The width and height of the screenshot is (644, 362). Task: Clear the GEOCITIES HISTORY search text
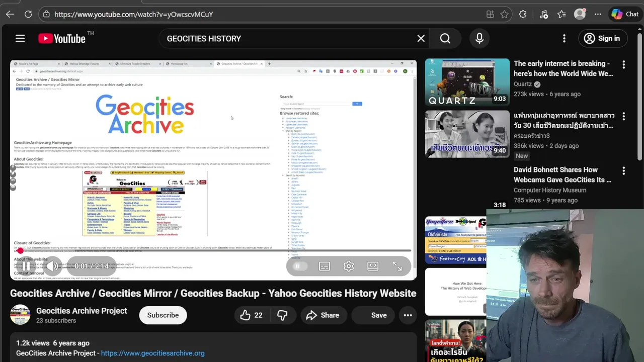[421, 38]
